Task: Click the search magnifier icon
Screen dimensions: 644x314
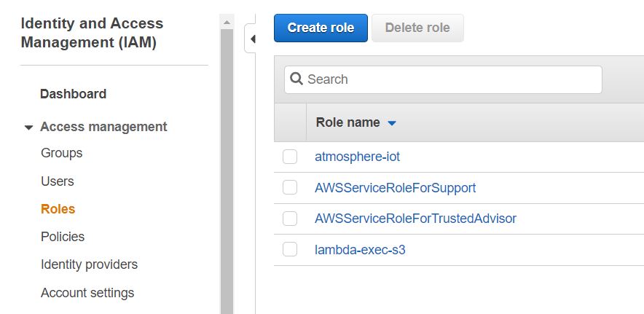Action: point(297,79)
